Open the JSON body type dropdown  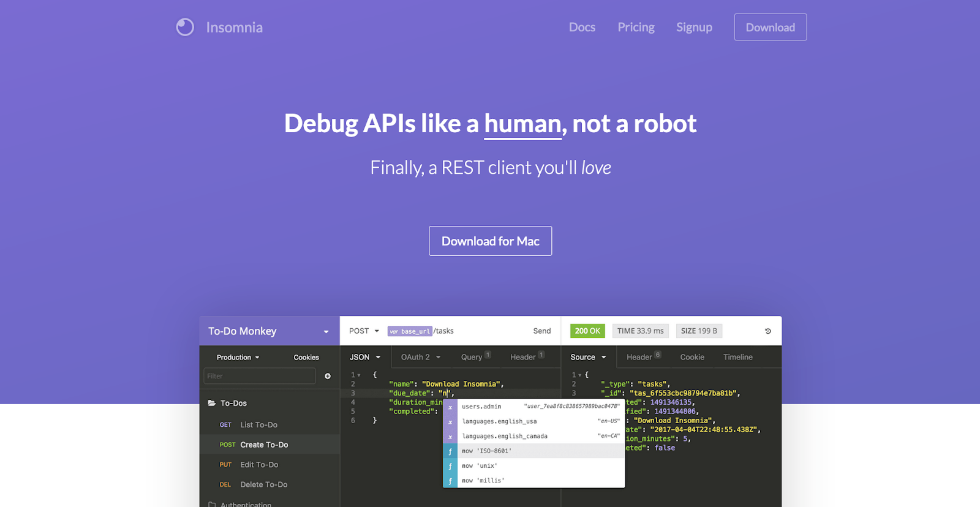[x=365, y=357]
